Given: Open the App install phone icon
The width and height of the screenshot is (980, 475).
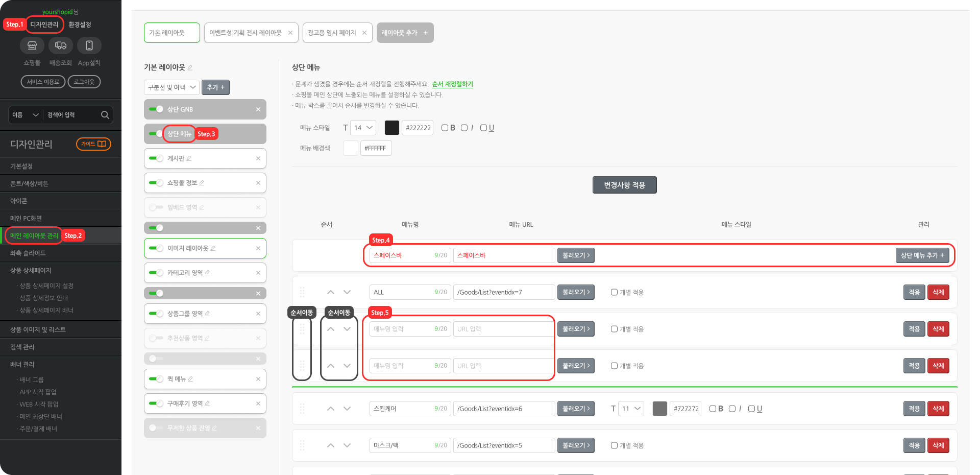Looking at the screenshot, I should [x=89, y=45].
